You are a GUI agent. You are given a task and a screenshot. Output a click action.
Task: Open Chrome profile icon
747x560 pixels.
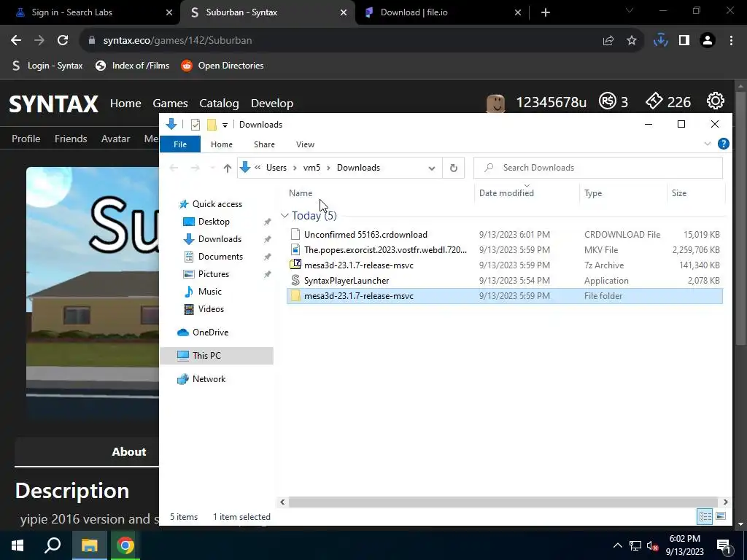[x=708, y=41]
